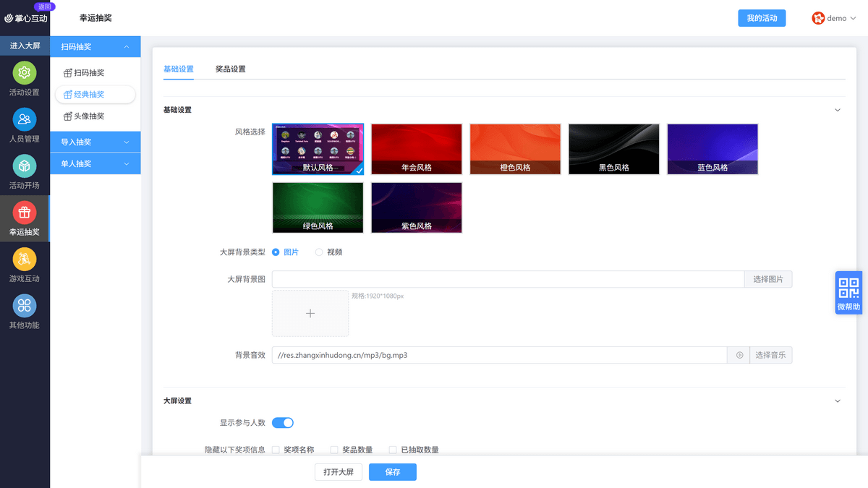Expand the 单人抽奖 menu group
This screenshot has height=488, width=868.
(x=95, y=164)
